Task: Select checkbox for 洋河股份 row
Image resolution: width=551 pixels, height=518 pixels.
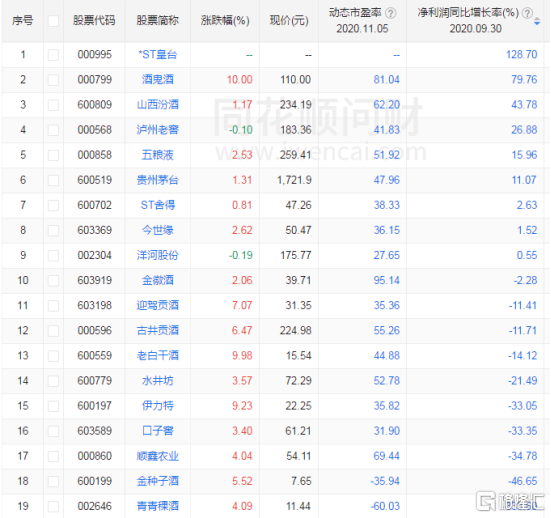Action: click(x=53, y=255)
